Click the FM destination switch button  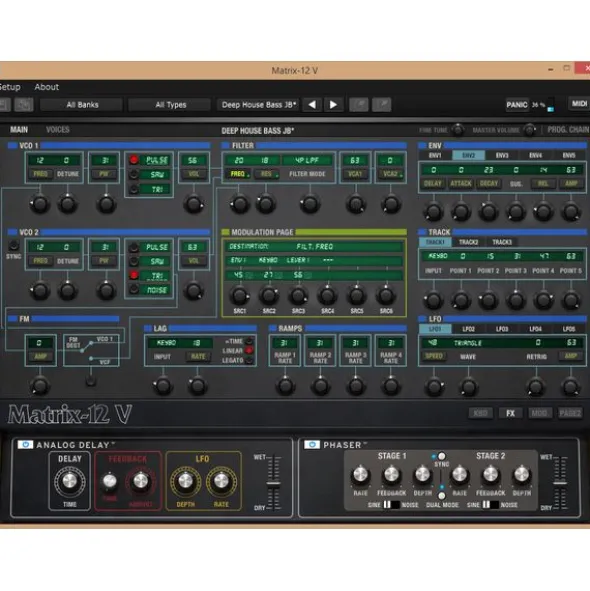point(90,381)
